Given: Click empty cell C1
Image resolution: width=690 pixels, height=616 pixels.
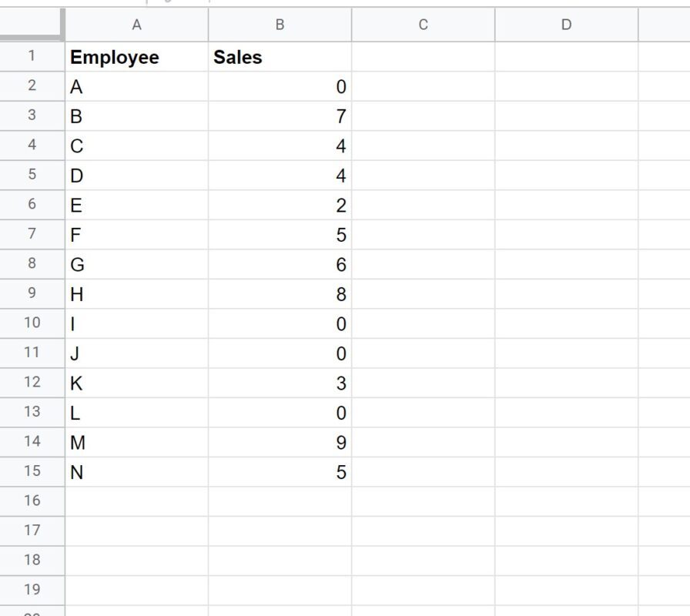Looking at the screenshot, I should tap(424, 57).
